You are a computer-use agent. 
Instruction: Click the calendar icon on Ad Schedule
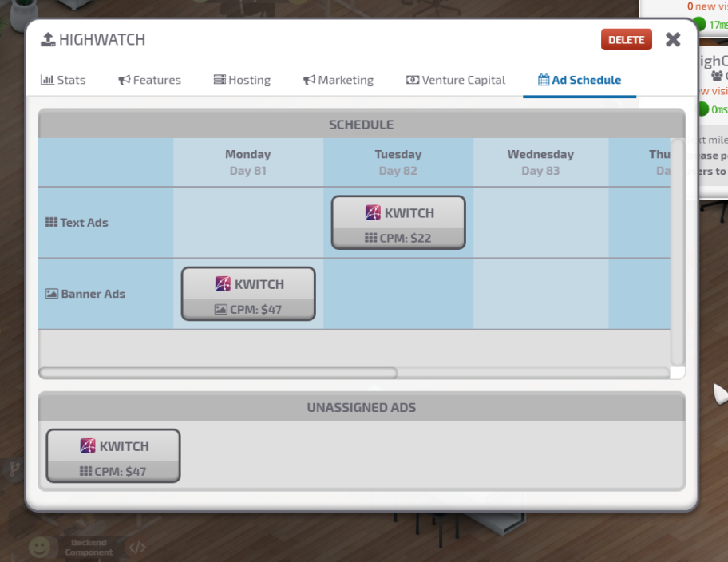click(544, 80)
